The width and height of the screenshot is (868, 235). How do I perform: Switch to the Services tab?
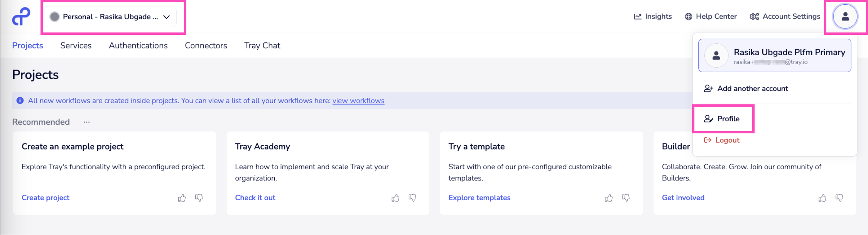[x=76, y=46]
